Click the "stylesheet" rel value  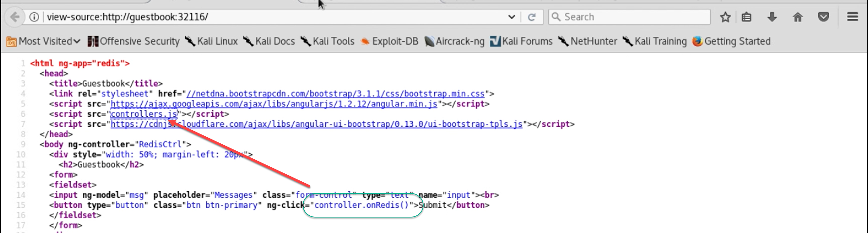point(125,94)
